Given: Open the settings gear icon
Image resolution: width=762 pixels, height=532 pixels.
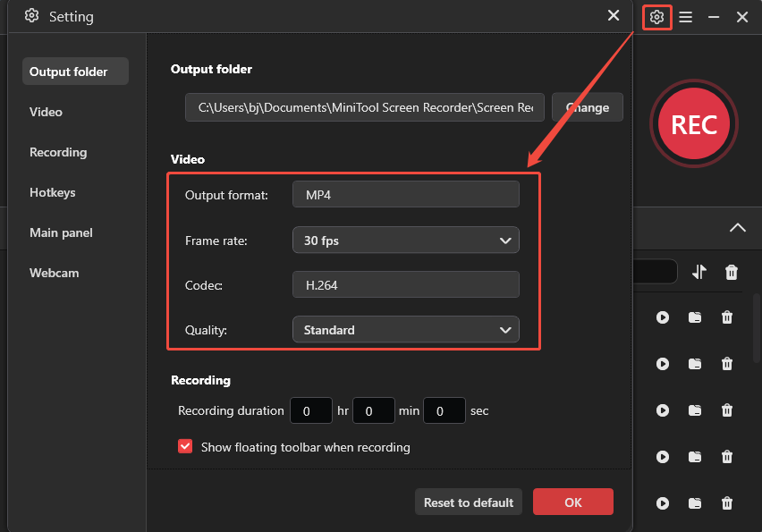Looking at the screenshot, I should (x=656, y=16).
